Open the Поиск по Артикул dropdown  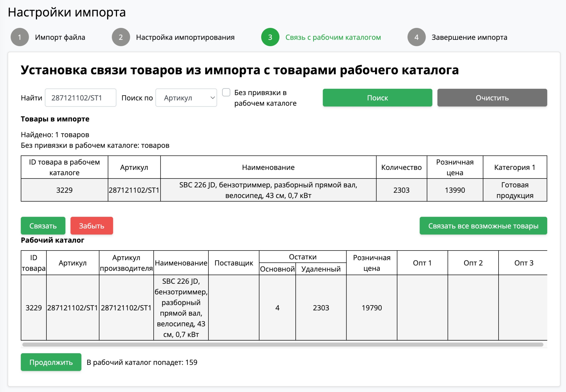tap(186, 98)
